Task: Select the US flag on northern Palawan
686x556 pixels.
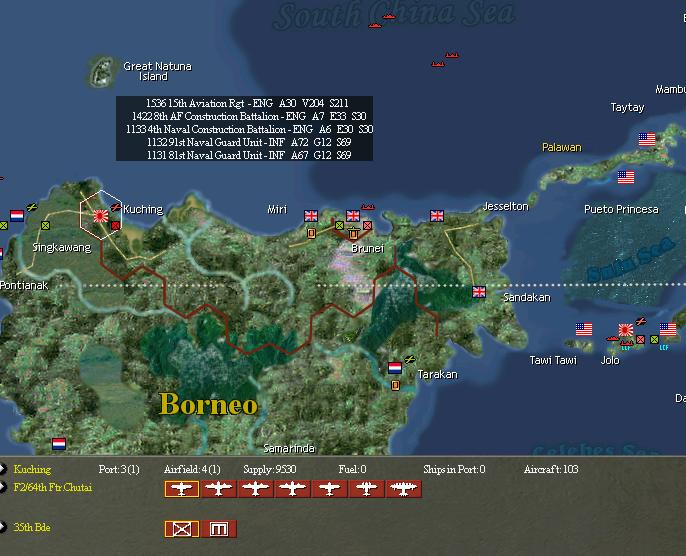Action: click(x=647, y=139)
